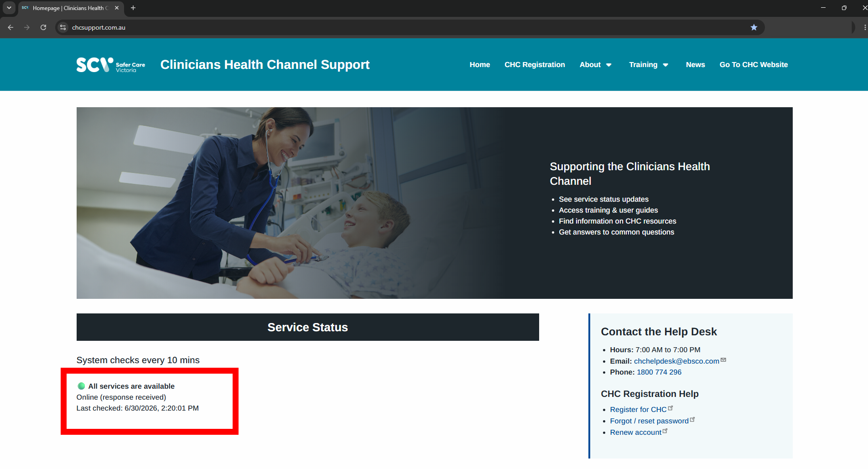
Task: Open the News navigation item
Action: 695,65
